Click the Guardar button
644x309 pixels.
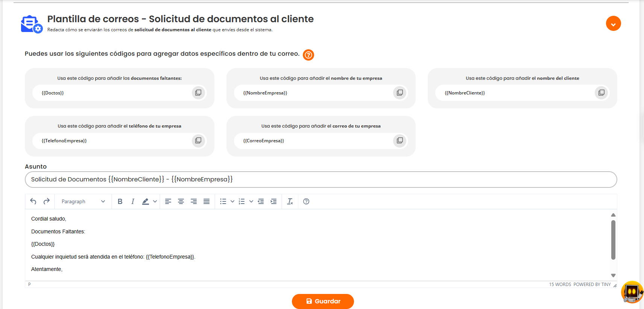tap(323, 301)
